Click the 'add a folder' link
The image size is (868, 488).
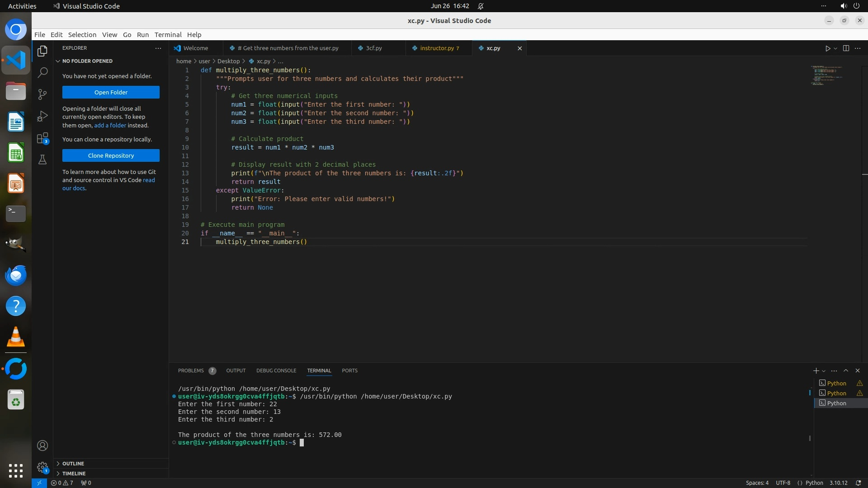pyautogui.click(x=110, y=125)
